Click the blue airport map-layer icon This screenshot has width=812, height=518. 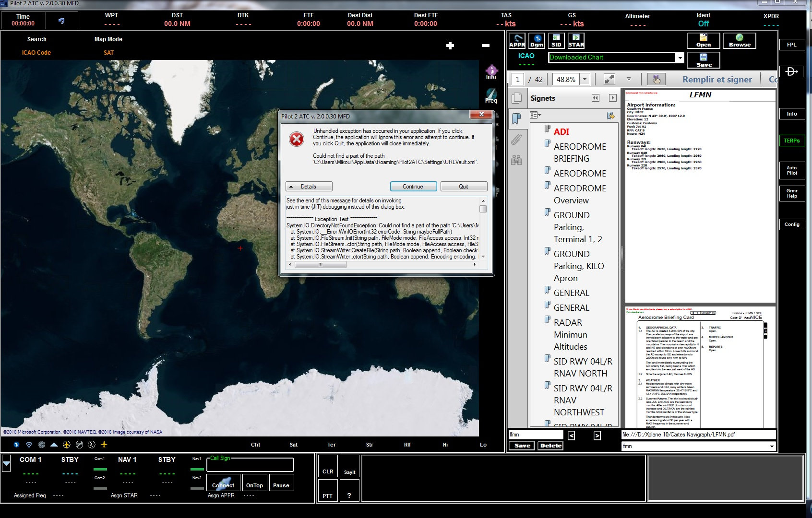pyautogui.click(x=16, y=445)
